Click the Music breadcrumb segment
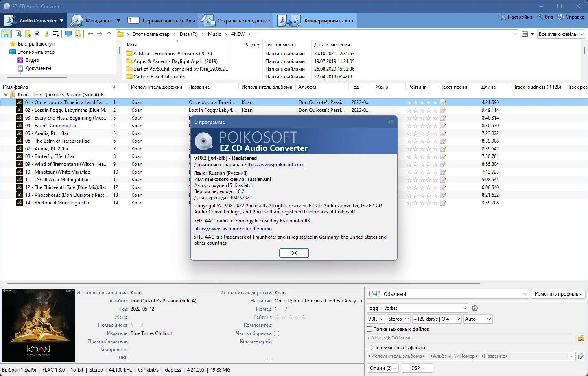 214,34
